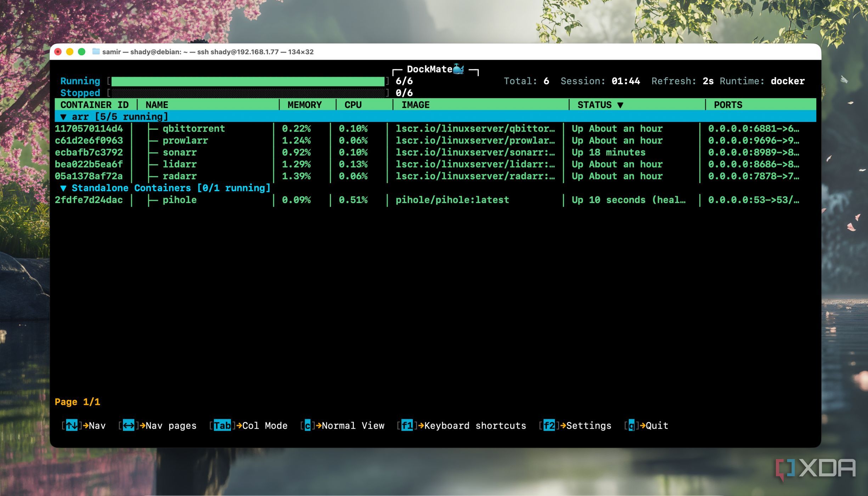Select the CONTAINER ID column header
The width and height of the screenshot is (868, 496).
[x=94, y=105]
